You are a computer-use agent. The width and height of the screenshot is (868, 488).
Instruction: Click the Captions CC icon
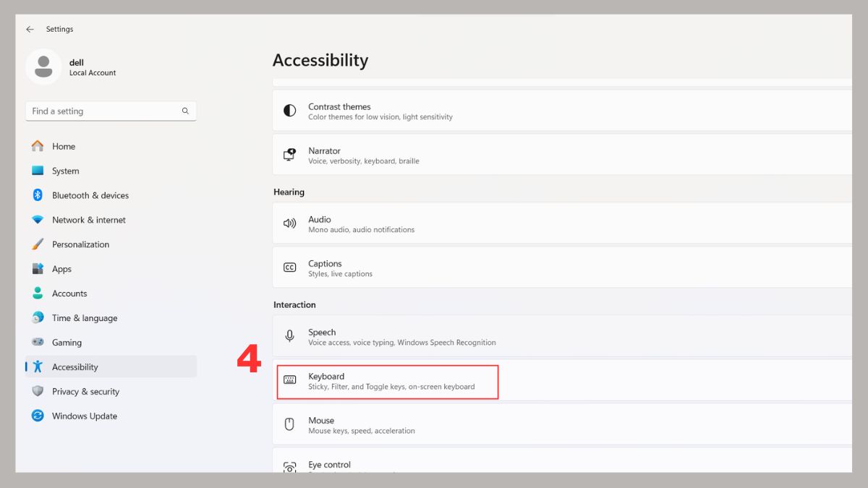[x=290, y=267]
